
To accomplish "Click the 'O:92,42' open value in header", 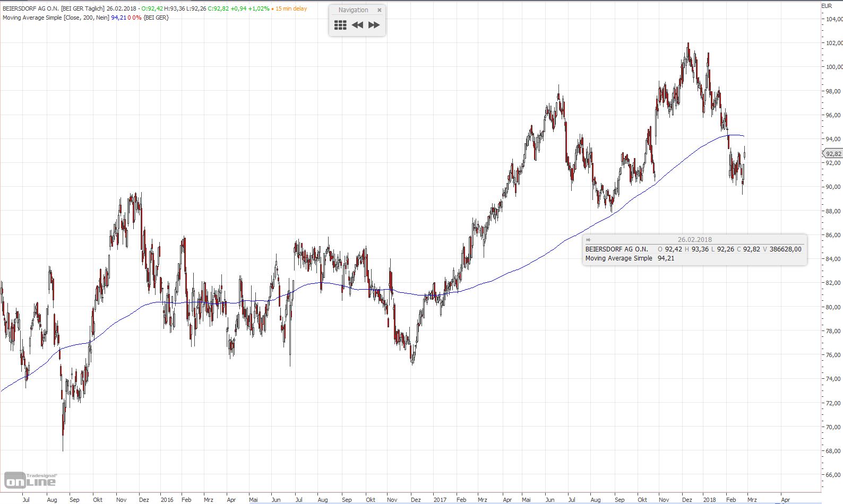I will click(152, 8).
